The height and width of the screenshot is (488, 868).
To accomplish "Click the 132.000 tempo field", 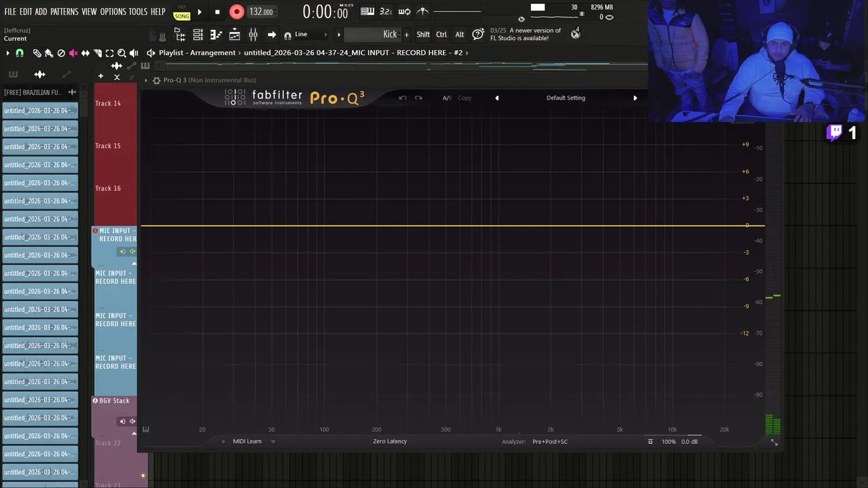I will pyautogui.click(x=261, y=12).
